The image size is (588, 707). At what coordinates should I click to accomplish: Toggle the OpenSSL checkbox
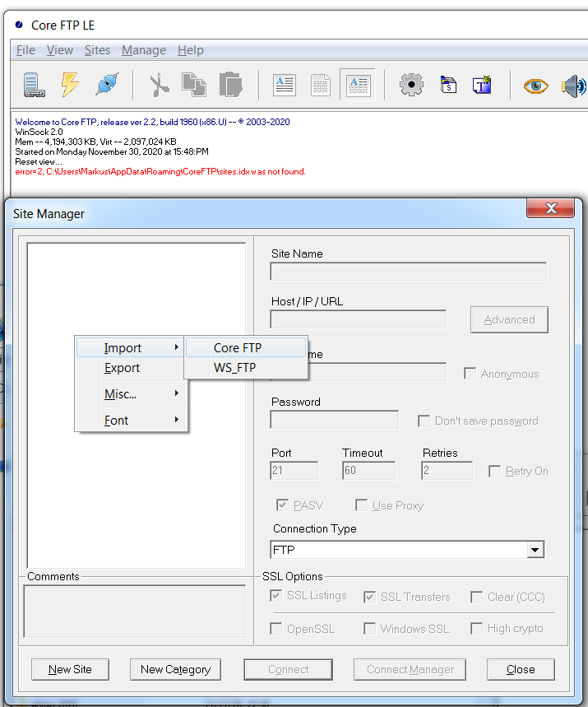[x=275, y=629]
